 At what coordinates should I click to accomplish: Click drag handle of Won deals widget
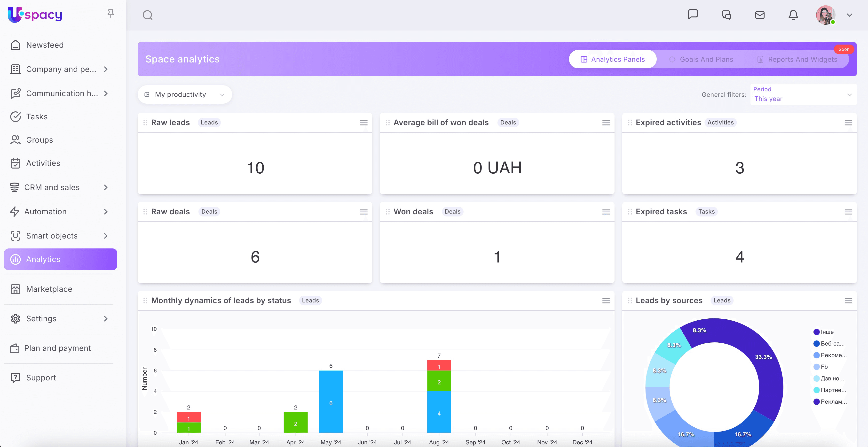tap(387, 212)
